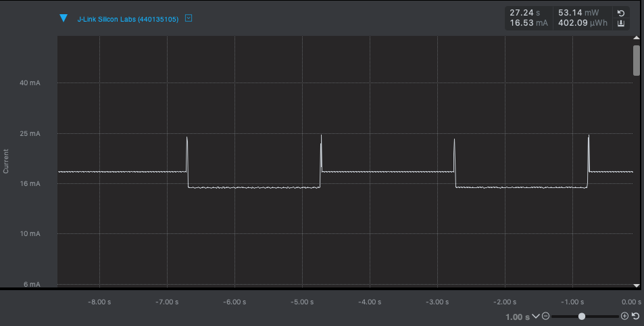Click the 16.53 mA average current readout
The image size is (644, 326).
click(x=524, y=24)
